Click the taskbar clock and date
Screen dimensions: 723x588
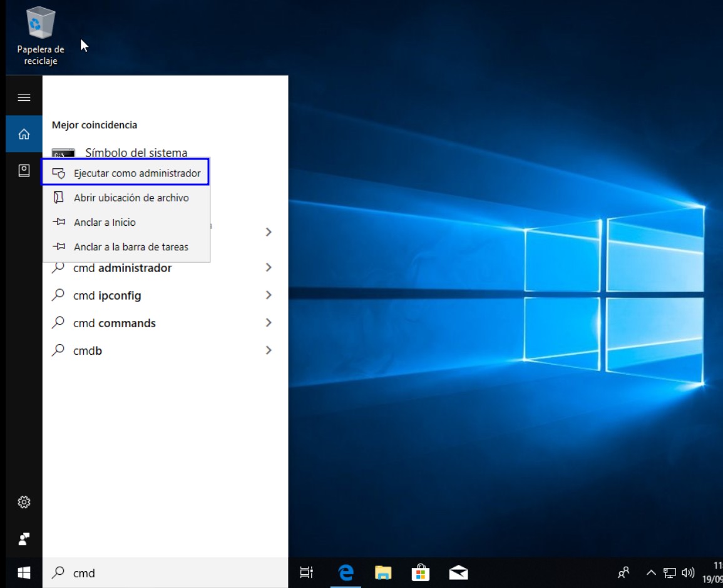pyautogui.click(x=712, y=572)
